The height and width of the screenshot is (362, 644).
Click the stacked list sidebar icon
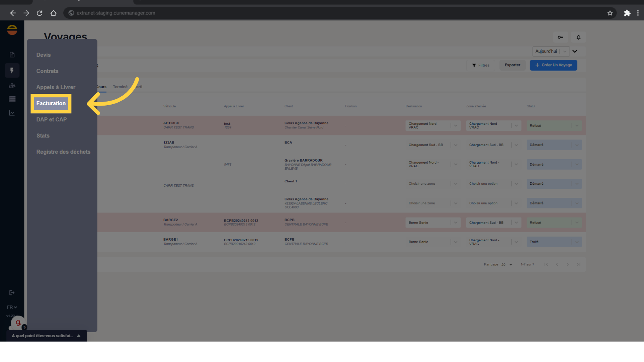click(12, 99)
